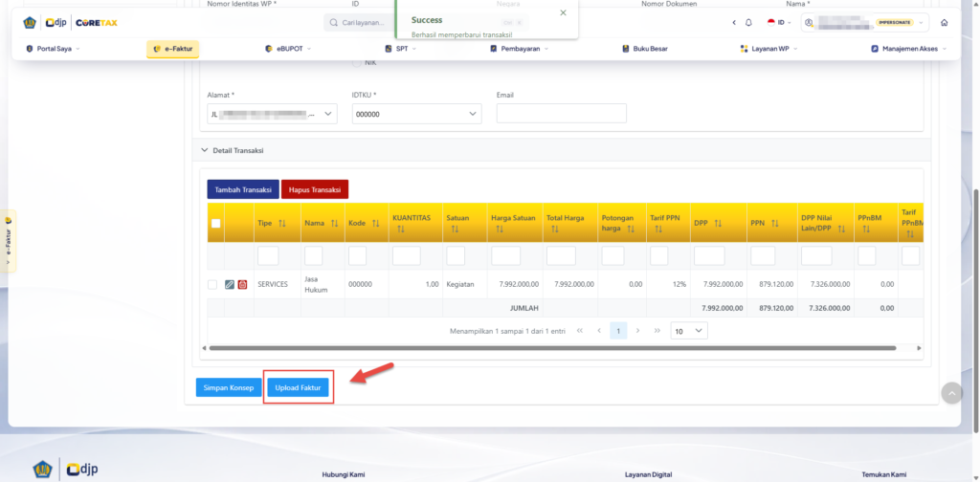980x482 pixels.
Task: Click the Hapus Transaksi button
Action: coord(314,189)
